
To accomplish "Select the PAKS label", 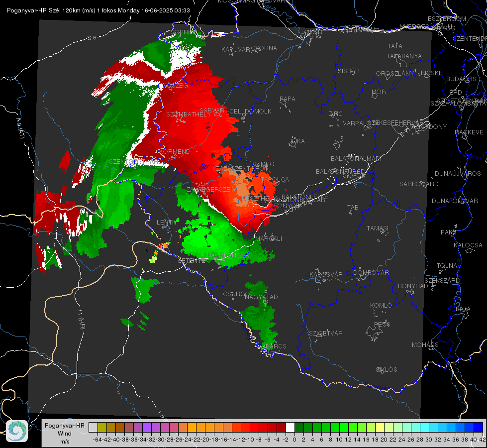I will [448, 232].
